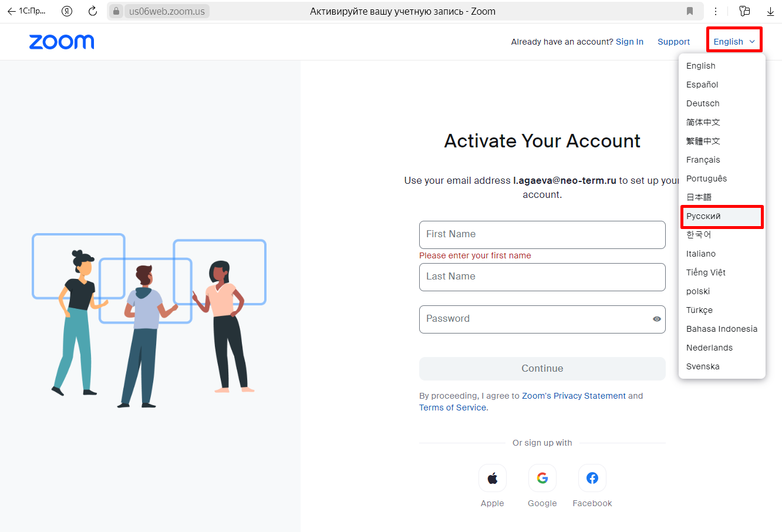Open browser three-dot menu

(716, 11)
